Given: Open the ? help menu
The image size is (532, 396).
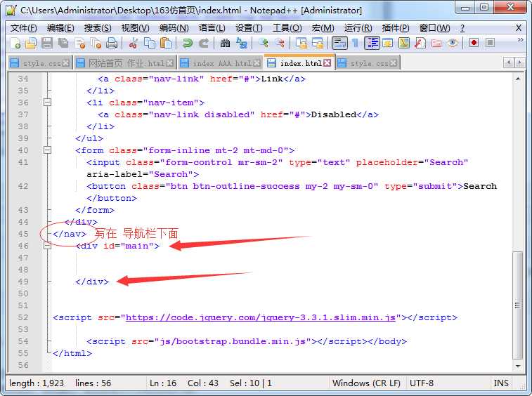Looking at the screenshot, I should (x=462, y=28).
